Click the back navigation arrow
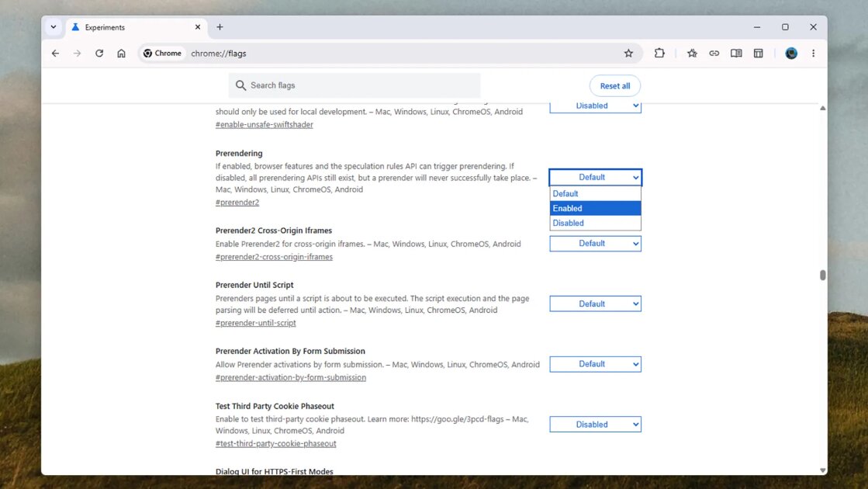The width and height of the screenshot is (868, 489). [x=55, y=53]
